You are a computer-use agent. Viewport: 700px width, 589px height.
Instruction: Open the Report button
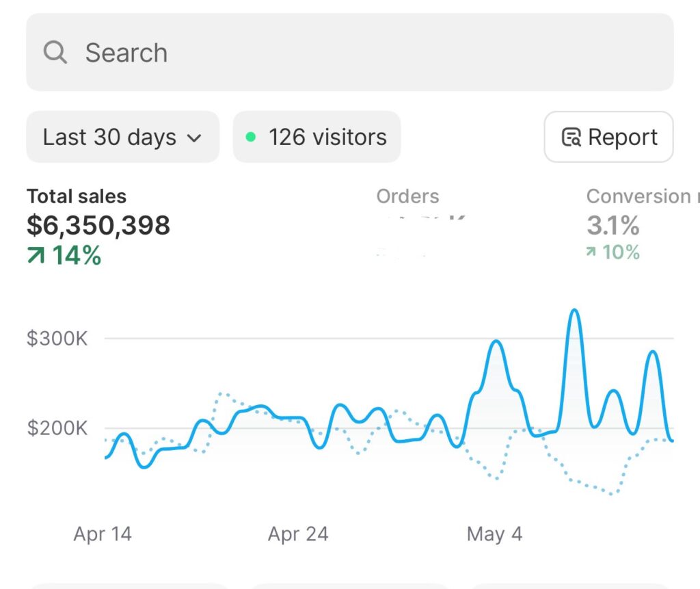click(x=608, y=137)
